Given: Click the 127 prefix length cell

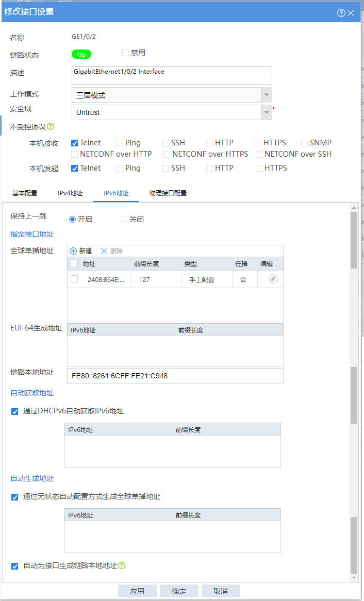Looking at the screenshot, I should [x=144, y=280].
